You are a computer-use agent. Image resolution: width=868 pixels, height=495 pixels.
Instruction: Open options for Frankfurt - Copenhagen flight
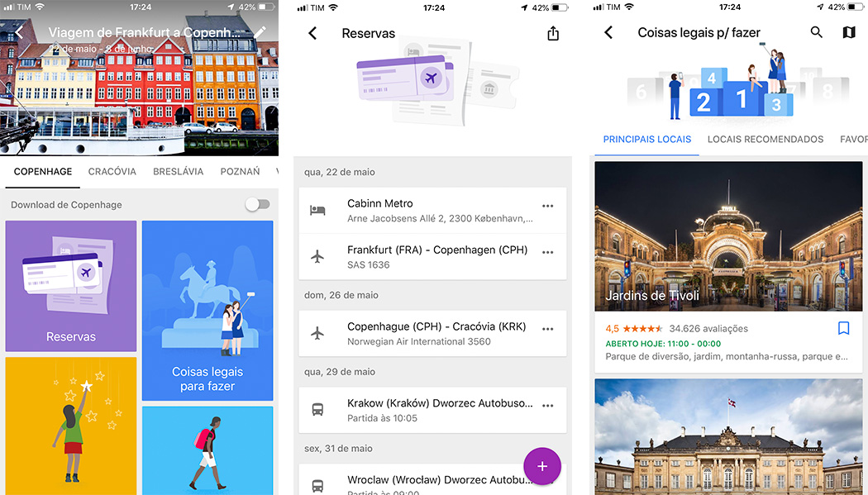[x=547, y=252]
